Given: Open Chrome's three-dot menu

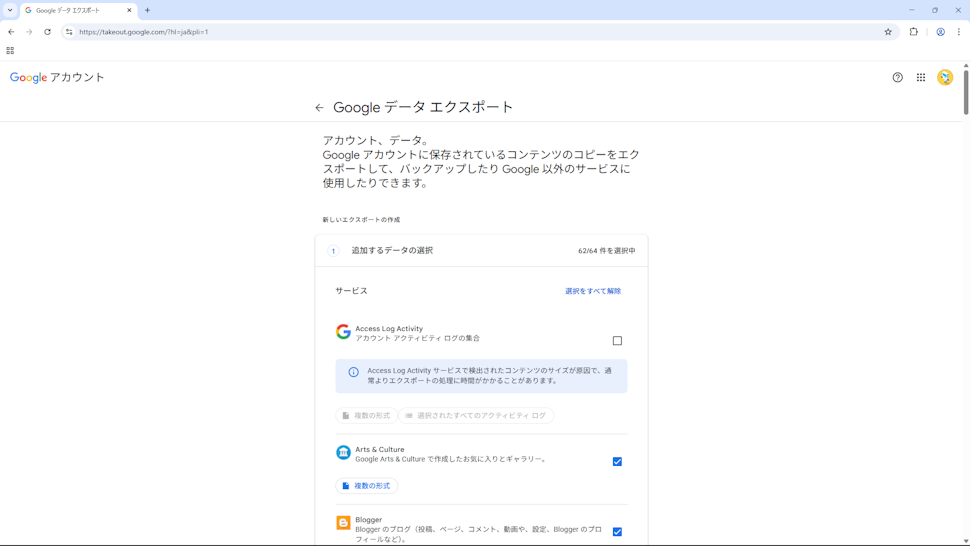Looking at the screenshot, I should pos(959,32).
